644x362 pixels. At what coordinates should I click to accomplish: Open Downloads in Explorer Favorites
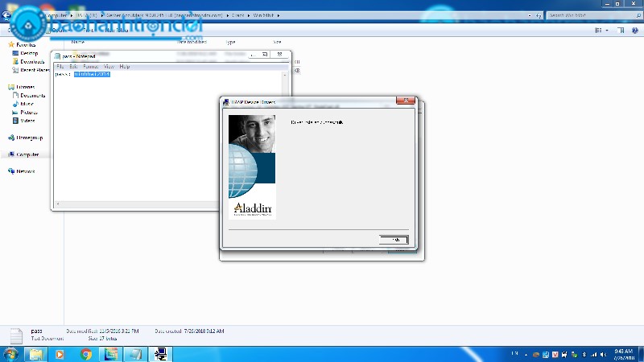(x=32, y=62)
